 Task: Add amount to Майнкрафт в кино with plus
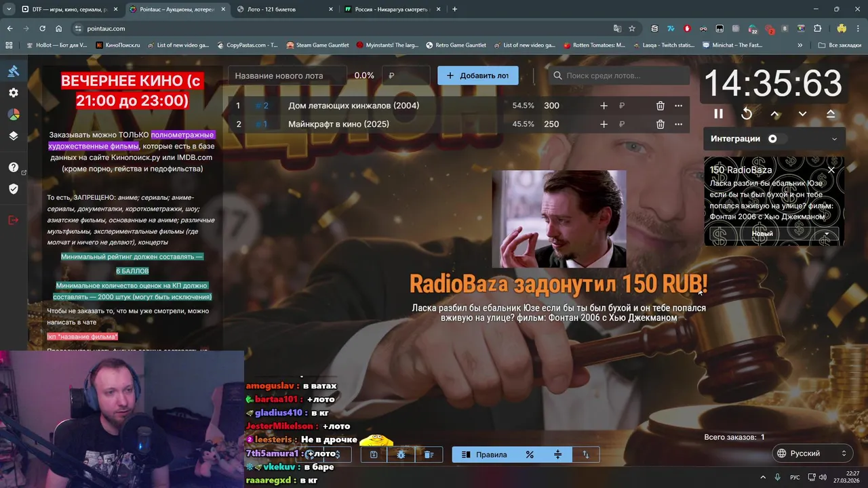pyautogui.click(x=604, y=124)
